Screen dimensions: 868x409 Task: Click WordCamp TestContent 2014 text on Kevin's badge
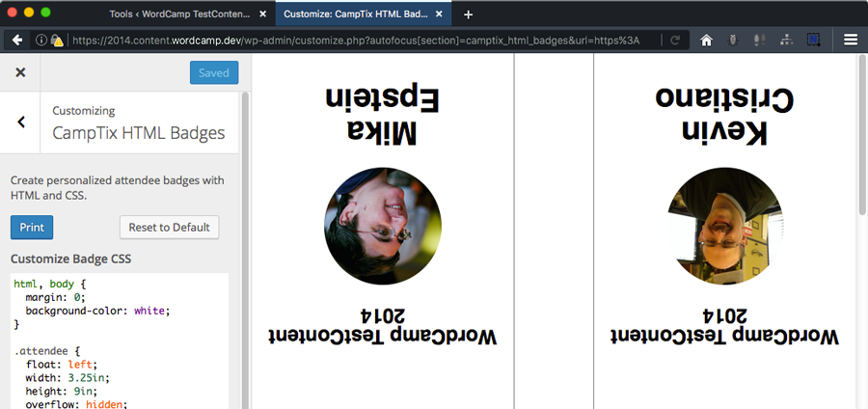pos(725,328)
